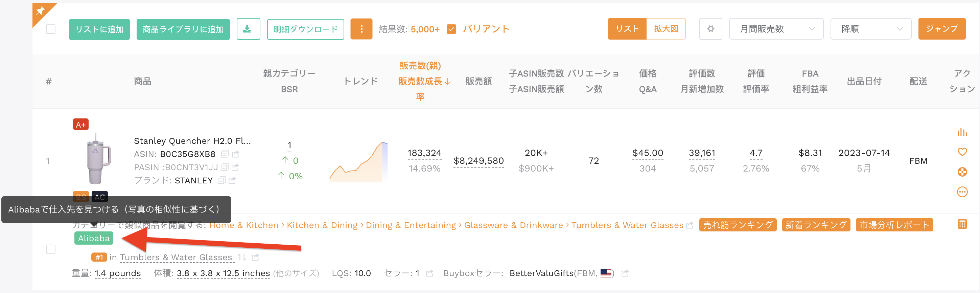Click the ジャンプ button
The image size is (980, 293).
click(941, 29)
